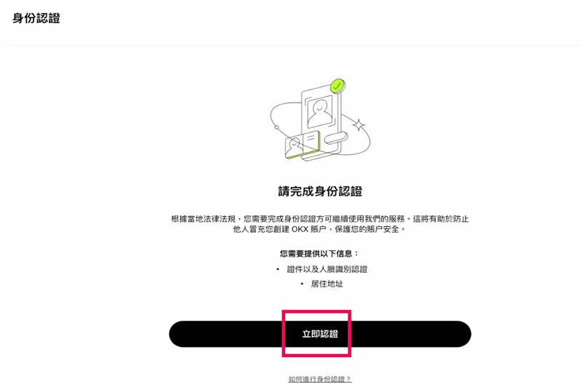
Task: Click the small circle on the orbit ring
Action: pos(276,127)
